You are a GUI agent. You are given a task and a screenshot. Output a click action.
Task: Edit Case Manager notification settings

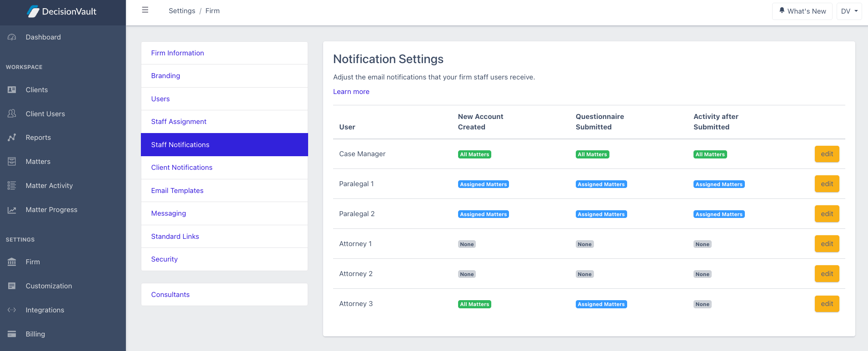tap(827, 154)
